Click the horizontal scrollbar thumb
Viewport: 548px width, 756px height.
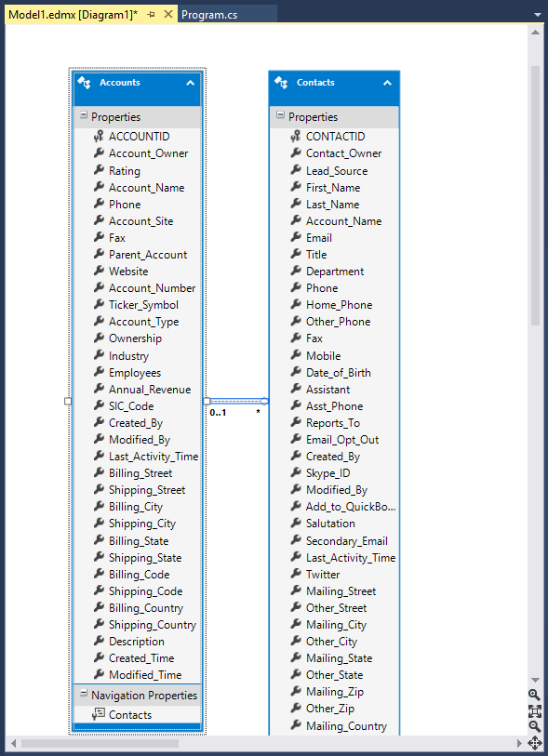[100, 743]
